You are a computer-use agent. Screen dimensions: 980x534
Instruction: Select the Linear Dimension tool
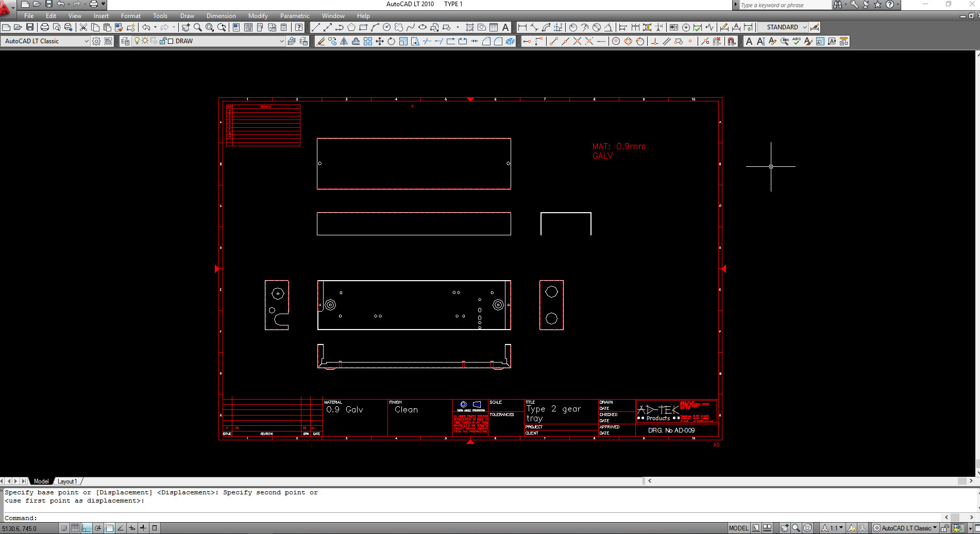click(x=522, y=27)
